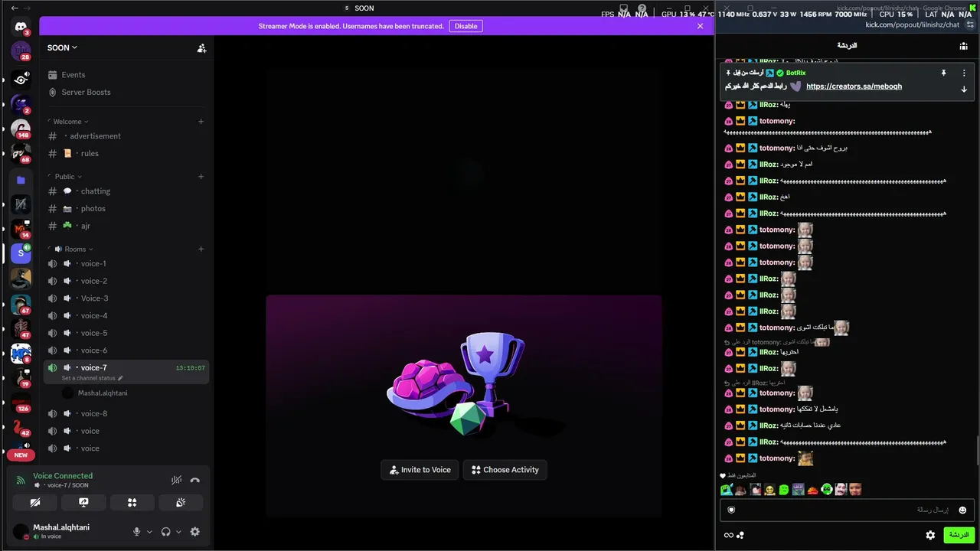Open pinned message three-dot menu
This screenshot has height=551, width=980.
(964, 73)
